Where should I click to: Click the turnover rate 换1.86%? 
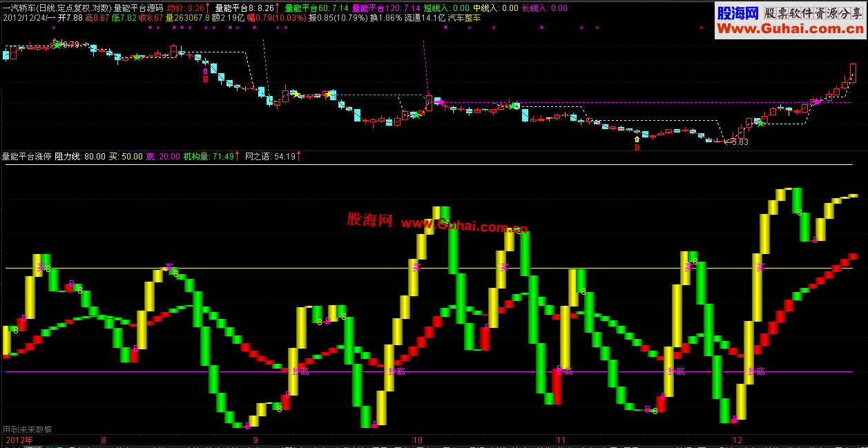(385, 18)
